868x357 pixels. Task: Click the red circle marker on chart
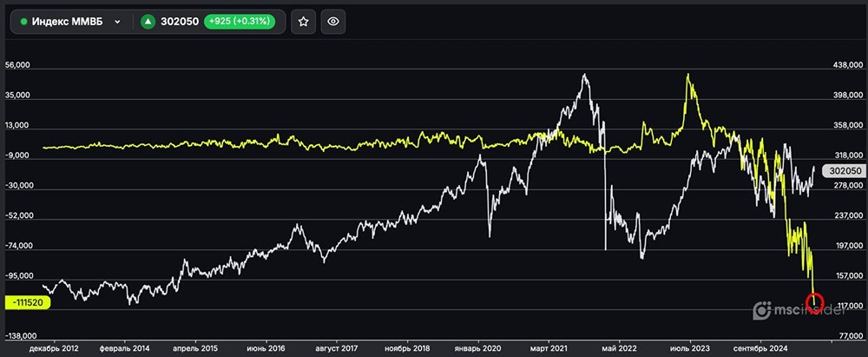point(814,301)
